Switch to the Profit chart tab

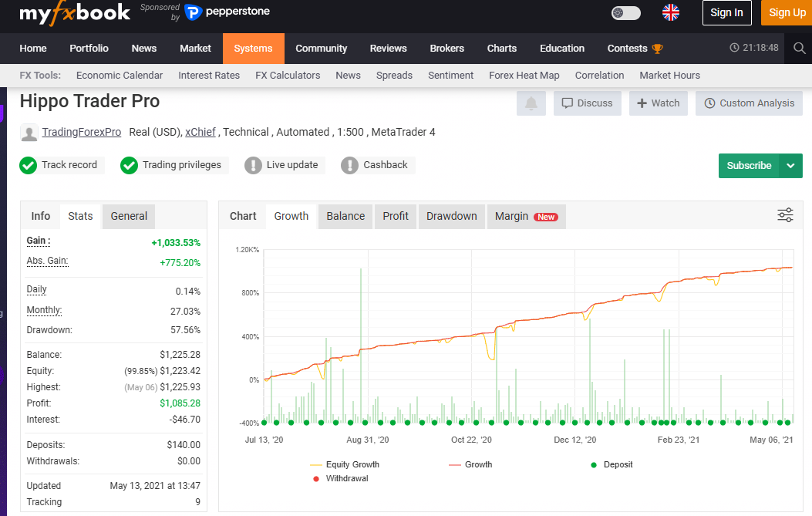pyautogui.click(x=396, y=216)
